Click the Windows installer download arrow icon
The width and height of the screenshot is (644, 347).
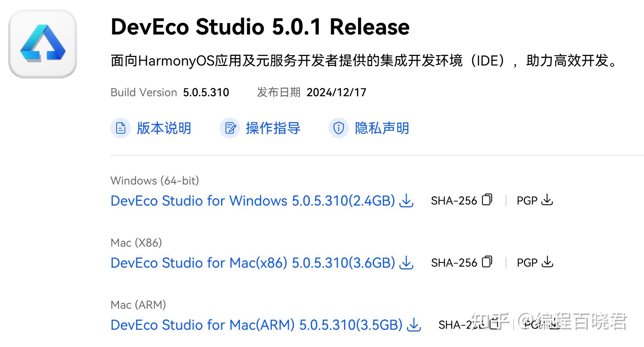406,200
